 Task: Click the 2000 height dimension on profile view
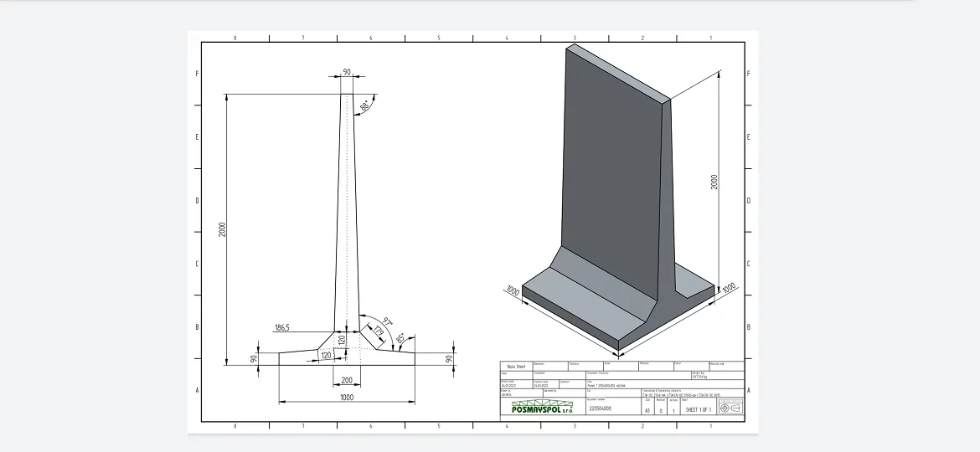[x=222, y=229]
